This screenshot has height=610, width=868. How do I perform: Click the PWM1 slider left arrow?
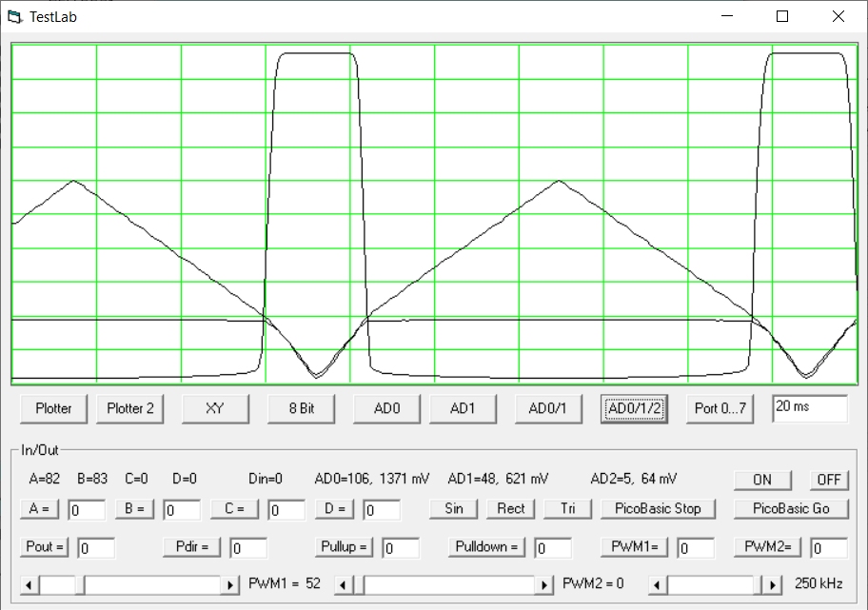pyautogui.click(x=30, y=584)
